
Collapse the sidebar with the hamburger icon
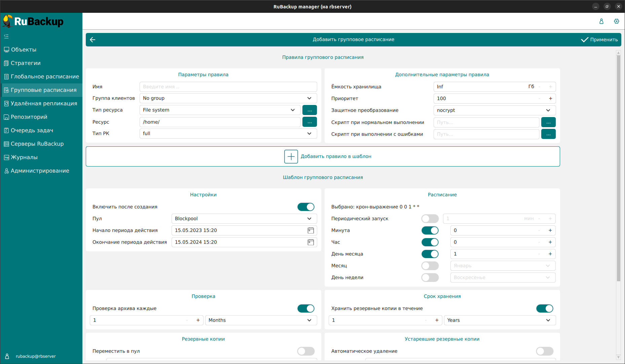(6, 36)
